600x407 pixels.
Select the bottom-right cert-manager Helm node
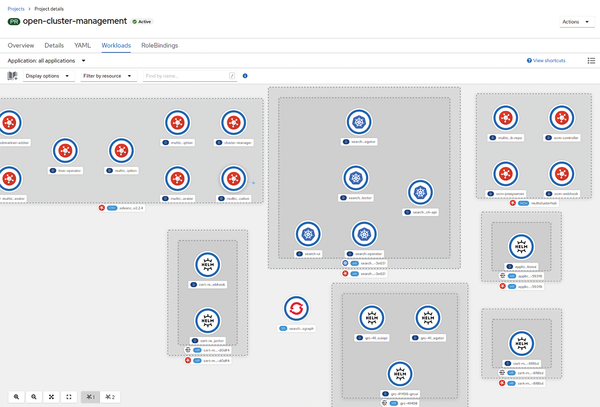(x=521, y=344)
